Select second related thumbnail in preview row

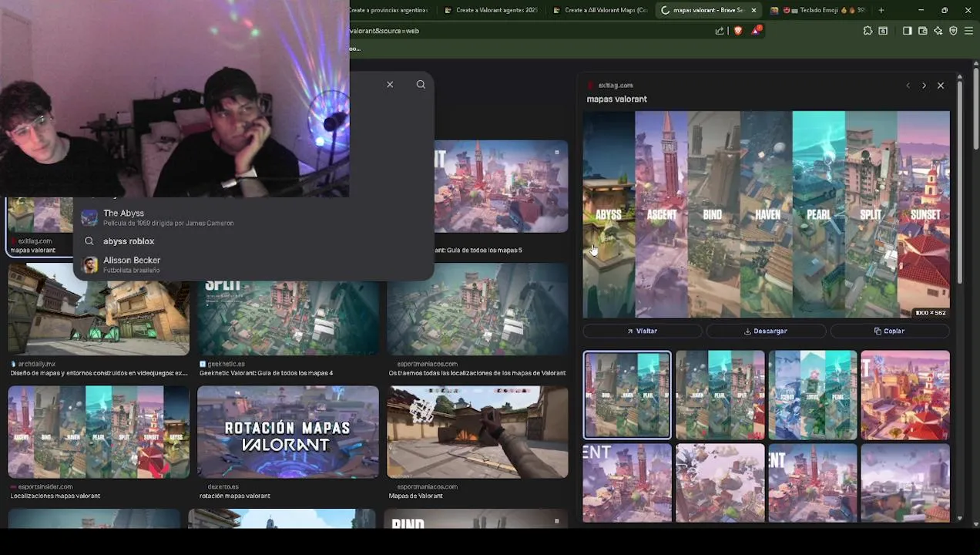click(x=720, y=395)
